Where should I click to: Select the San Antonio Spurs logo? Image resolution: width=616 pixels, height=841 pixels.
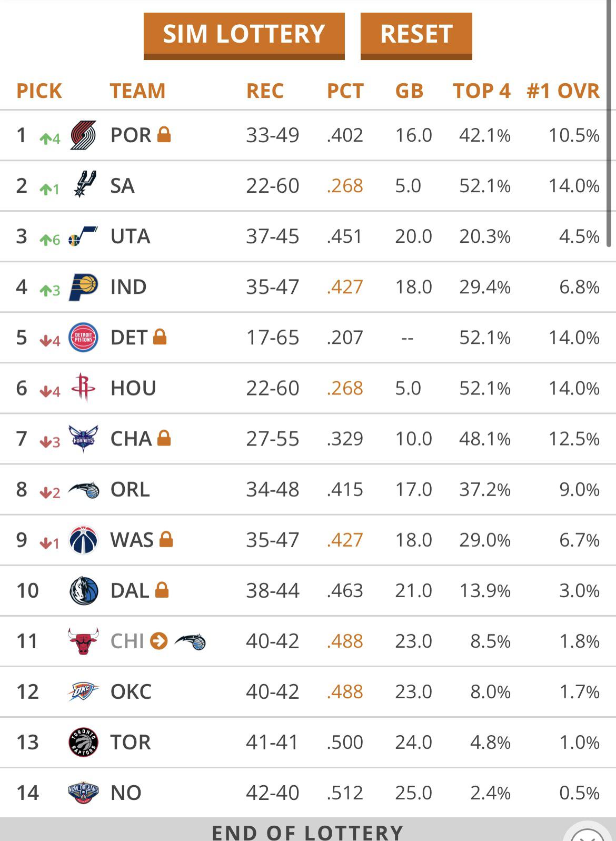point(84,185)
